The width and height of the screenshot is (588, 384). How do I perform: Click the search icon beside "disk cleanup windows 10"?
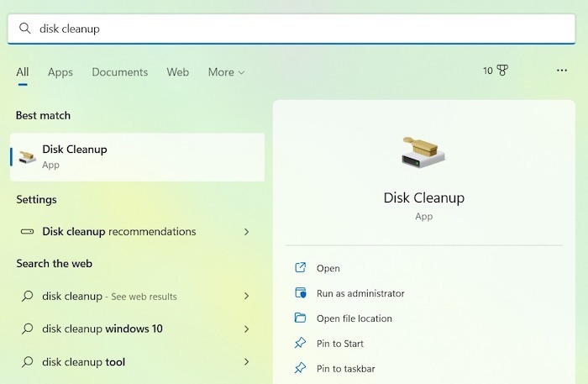pyautogui.click(x=27, y=329)
